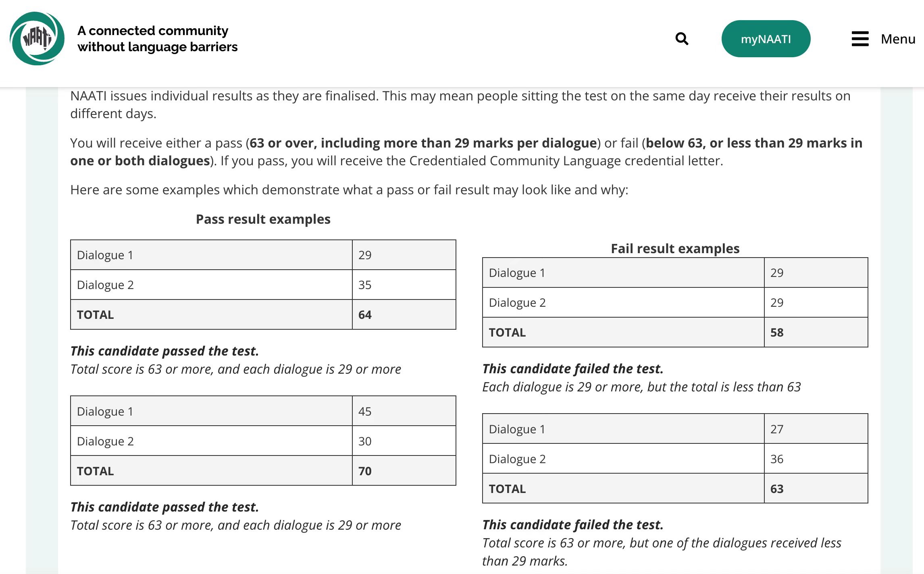Click the Dialogue 2 score 36 cell
924x574 pixels.
point(816,459)
